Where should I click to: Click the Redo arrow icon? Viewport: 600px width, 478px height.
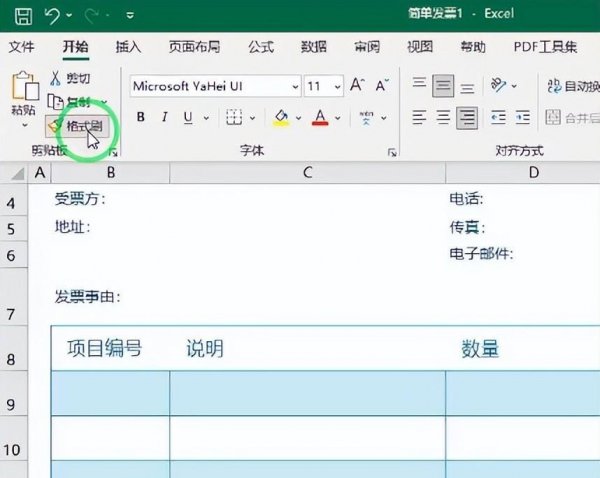92,16
